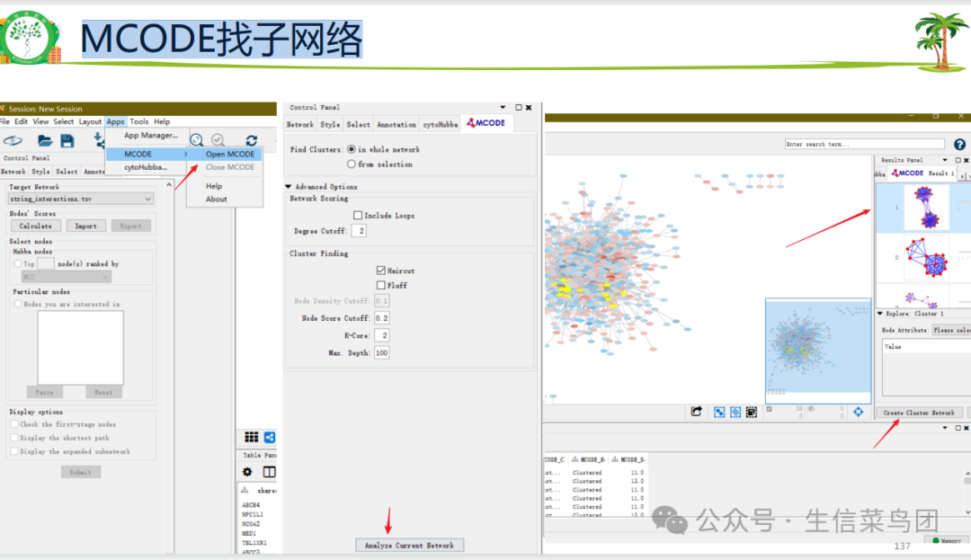Click the blue fit-content navigation icon

(x=859, y=412)
